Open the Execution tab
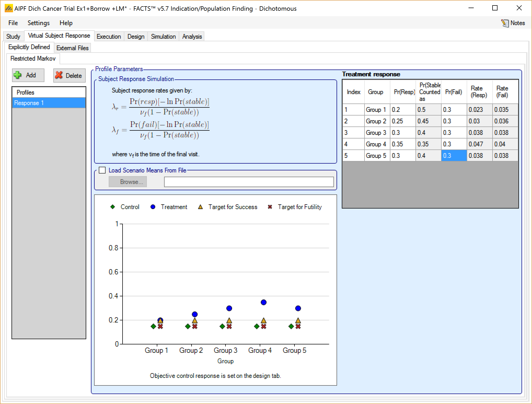Image resolution: width=532 pixels, height=404 pixels. [109, 37]
